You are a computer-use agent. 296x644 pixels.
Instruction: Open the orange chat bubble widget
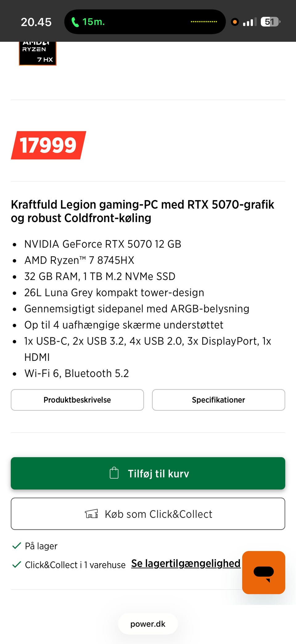tap(264, 572)
